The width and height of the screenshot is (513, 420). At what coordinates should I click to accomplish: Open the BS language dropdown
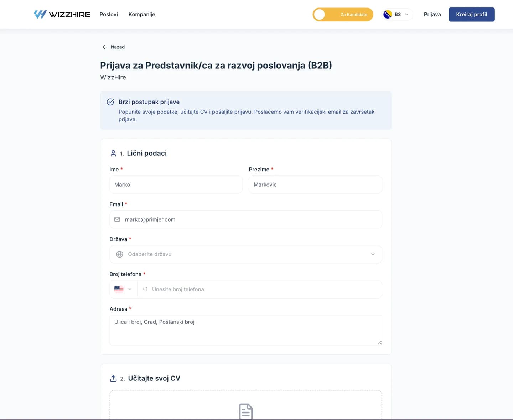pyautogui.click(x=397, y=14)
